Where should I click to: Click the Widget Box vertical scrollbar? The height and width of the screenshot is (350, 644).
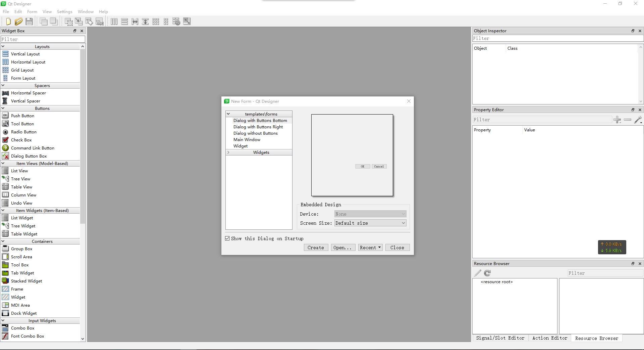(83, 136)
